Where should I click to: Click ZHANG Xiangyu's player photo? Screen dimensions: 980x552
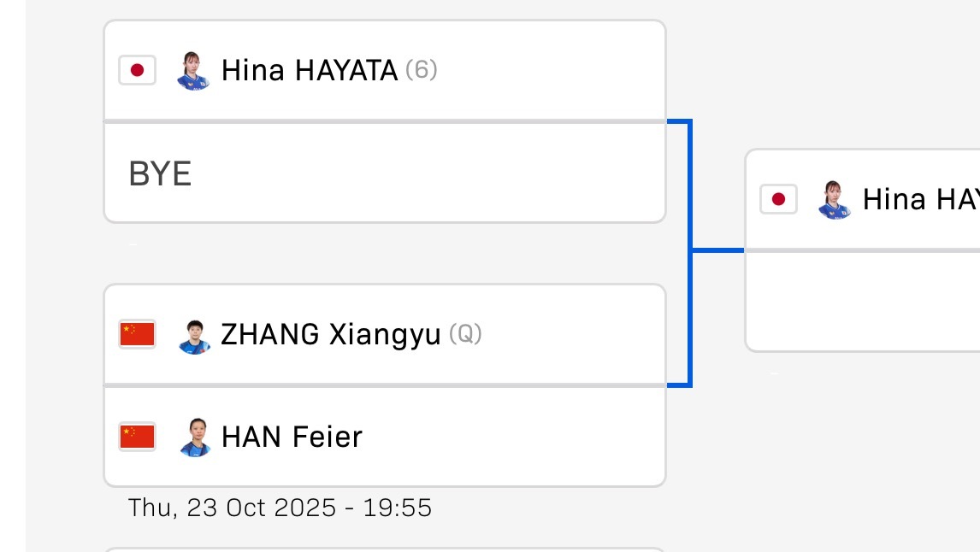[194, 335]
